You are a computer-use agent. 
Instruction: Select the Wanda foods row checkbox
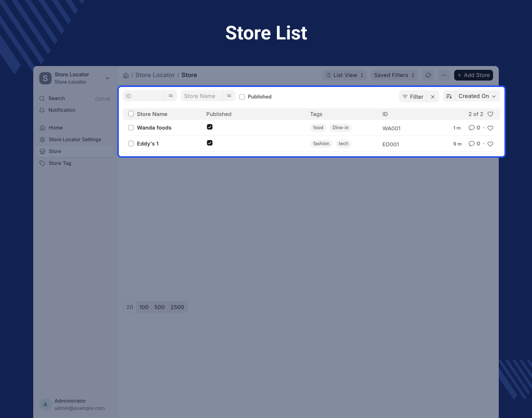coord(131,128)
